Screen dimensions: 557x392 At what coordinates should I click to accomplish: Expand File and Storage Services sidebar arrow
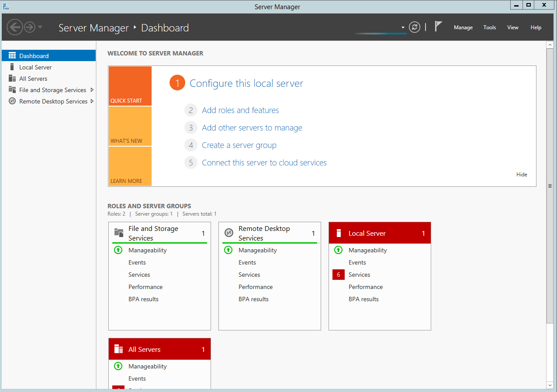tap(92, 90)
